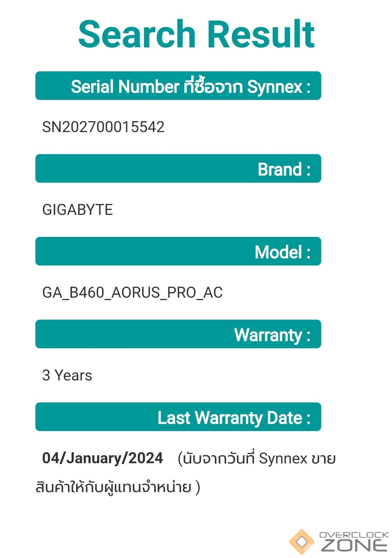Screen dimensions: 392x558
Task: Select the serial number SN202700015542
Action: pos(103,127)
